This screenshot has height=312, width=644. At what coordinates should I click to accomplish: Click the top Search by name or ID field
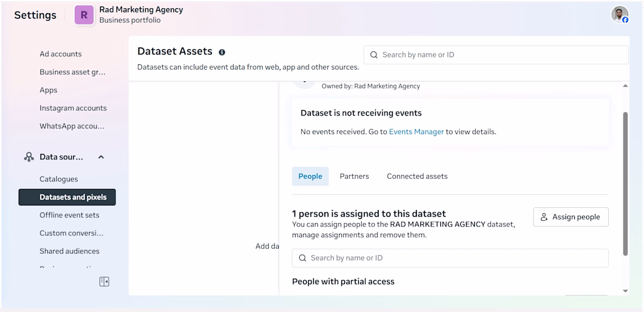point(496,54)
